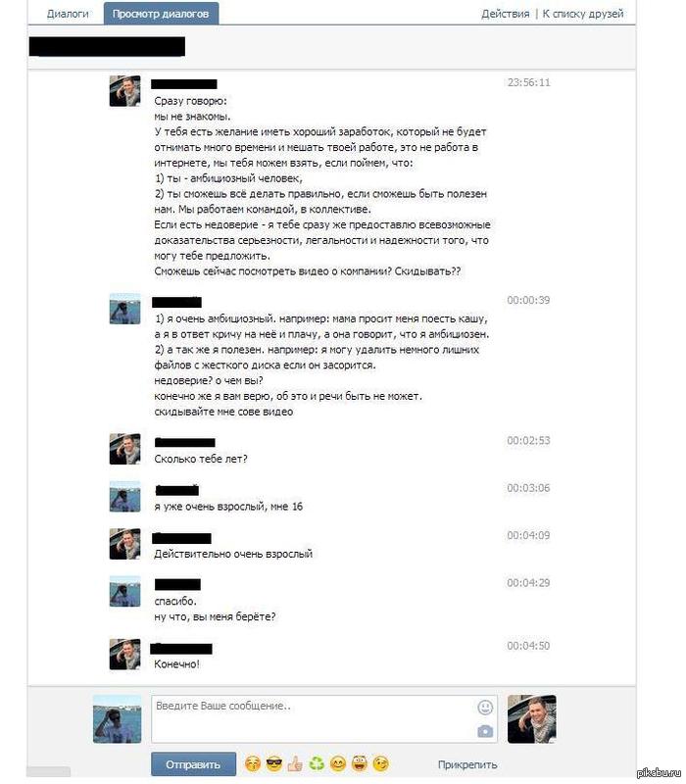Insert the winking face emoji

click(x=381, y=764)
